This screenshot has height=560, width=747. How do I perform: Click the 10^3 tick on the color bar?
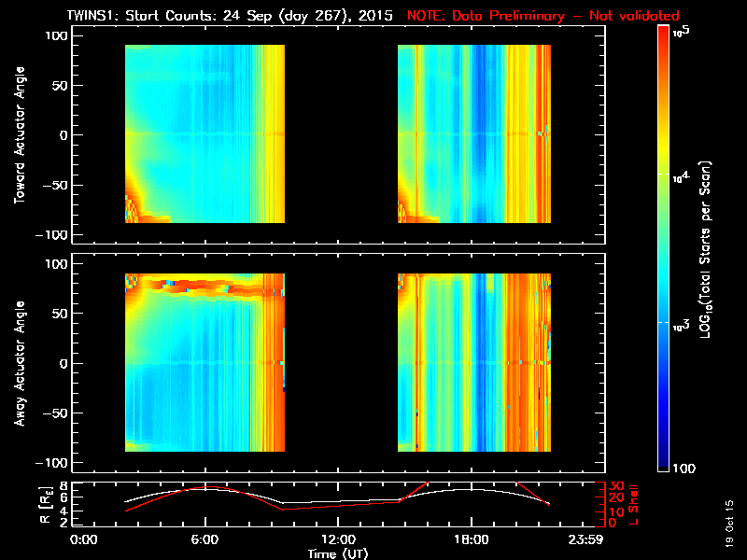pos(681,325)
